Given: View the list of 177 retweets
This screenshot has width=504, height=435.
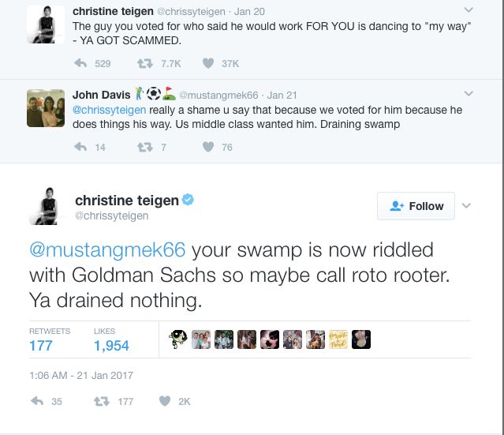Looking at the screenshot, I should [41, 346].
